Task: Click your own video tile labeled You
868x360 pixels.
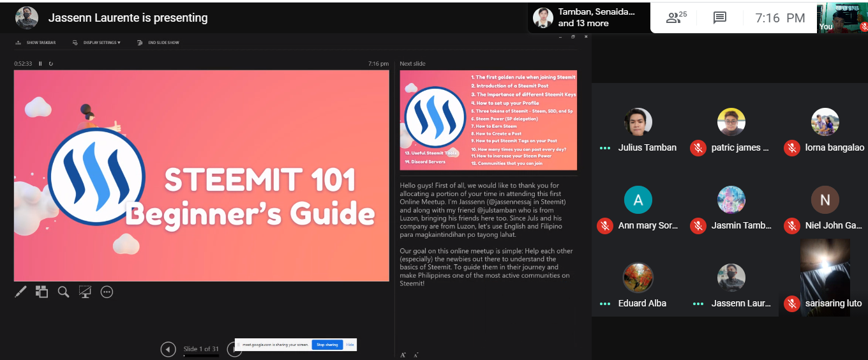Action: (x=842, y=18)
